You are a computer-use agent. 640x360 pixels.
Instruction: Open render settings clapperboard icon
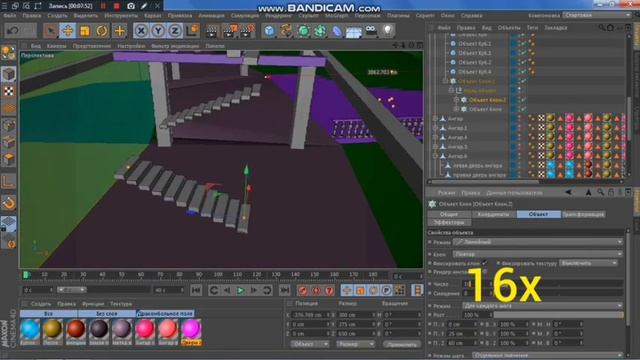point(248,31)
